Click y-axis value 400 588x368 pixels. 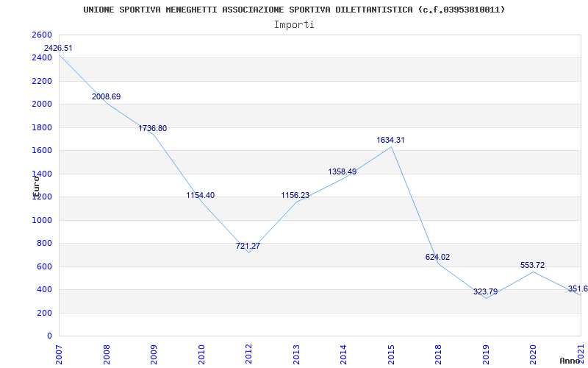[45, 289]
